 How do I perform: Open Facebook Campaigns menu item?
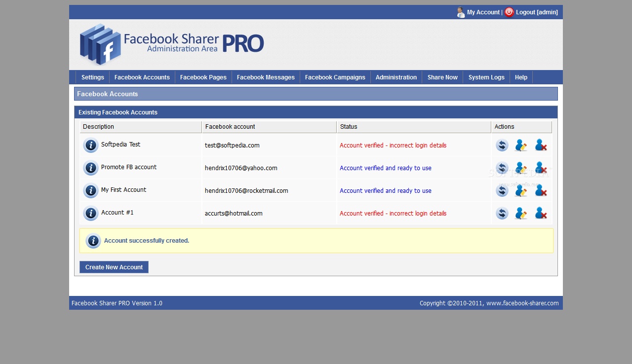coord(335,77)
